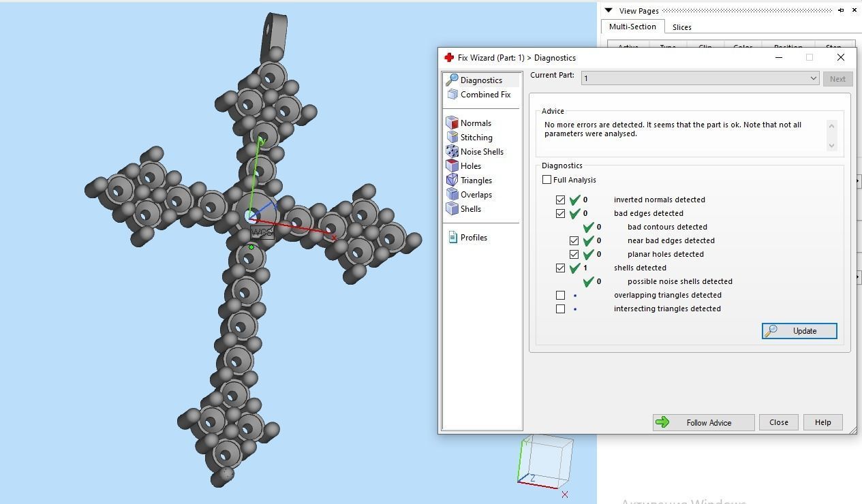
Task: Open the Current Part dropdown
Action: coord(700,78)
